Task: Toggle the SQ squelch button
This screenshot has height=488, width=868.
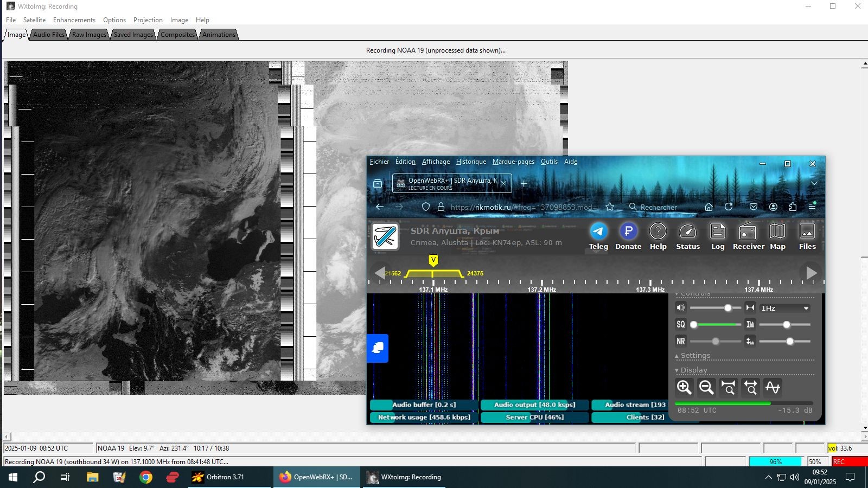Action: tap(681, 324)
